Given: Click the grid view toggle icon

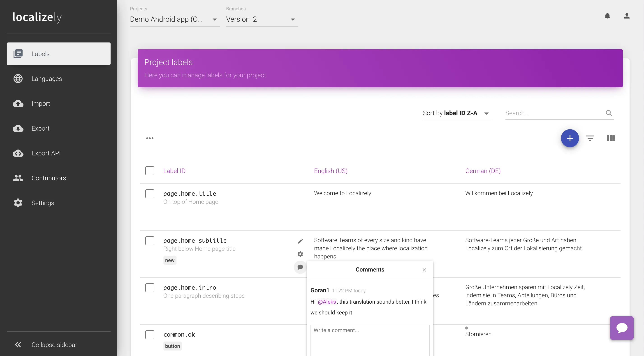Looking at the screenshot, I should [x=611, y=138].
